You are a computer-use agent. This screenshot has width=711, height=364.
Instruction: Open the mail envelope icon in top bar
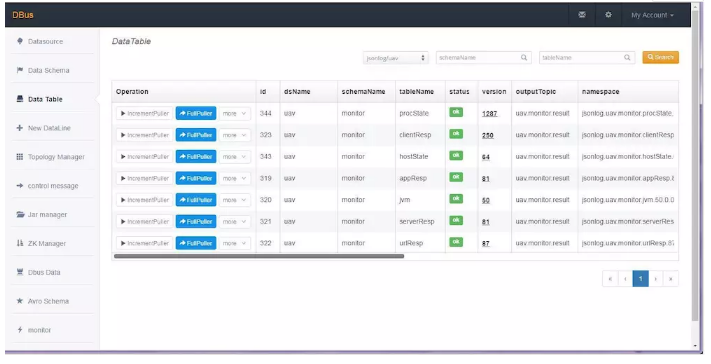click(x=582, y=15)
